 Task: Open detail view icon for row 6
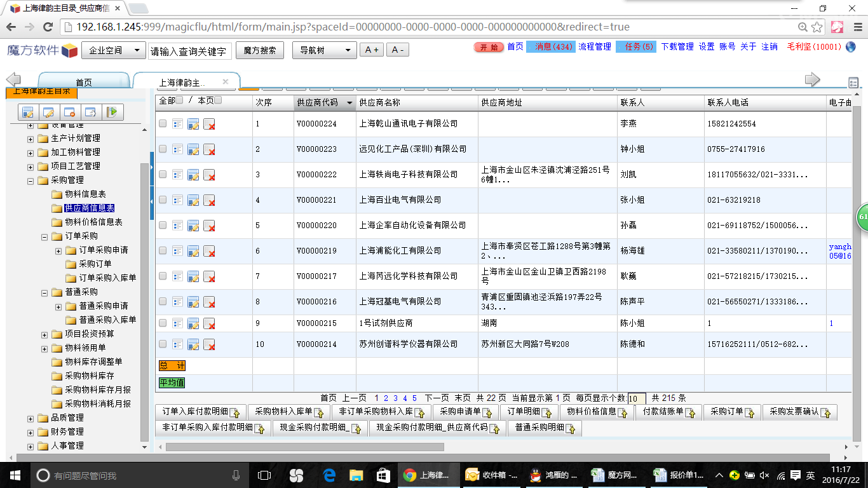[178, 251]
